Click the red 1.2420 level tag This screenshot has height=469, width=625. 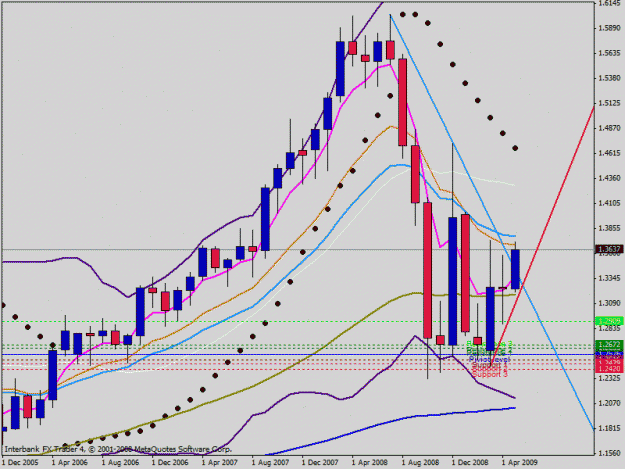[x=609, y=369]
